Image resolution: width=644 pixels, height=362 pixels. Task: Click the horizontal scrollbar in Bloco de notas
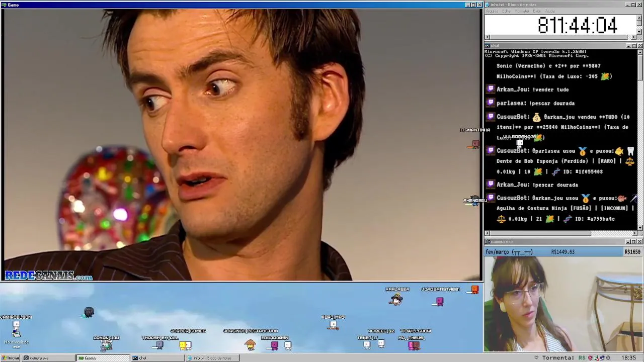pyautogui.click(x=561, y=37)
